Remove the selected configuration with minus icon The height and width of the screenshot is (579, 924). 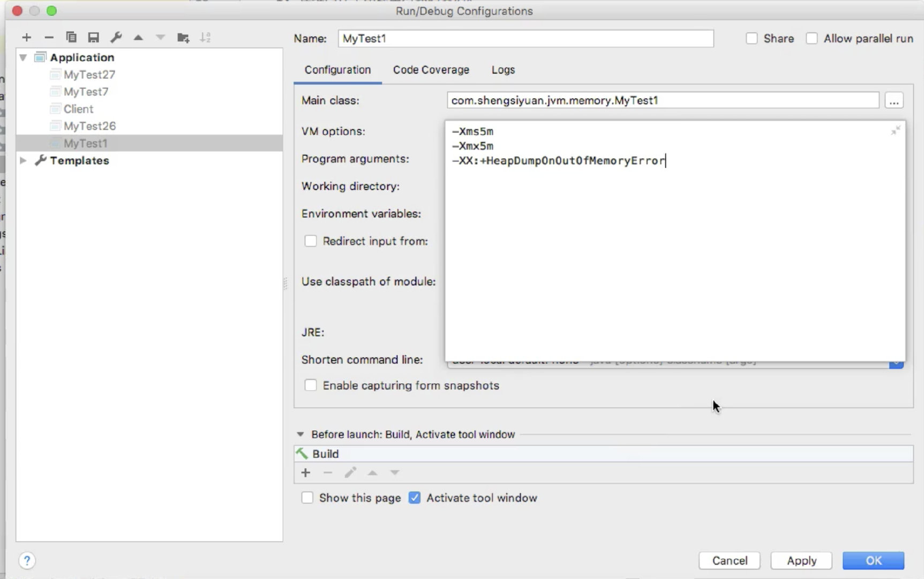click(49, 38)
